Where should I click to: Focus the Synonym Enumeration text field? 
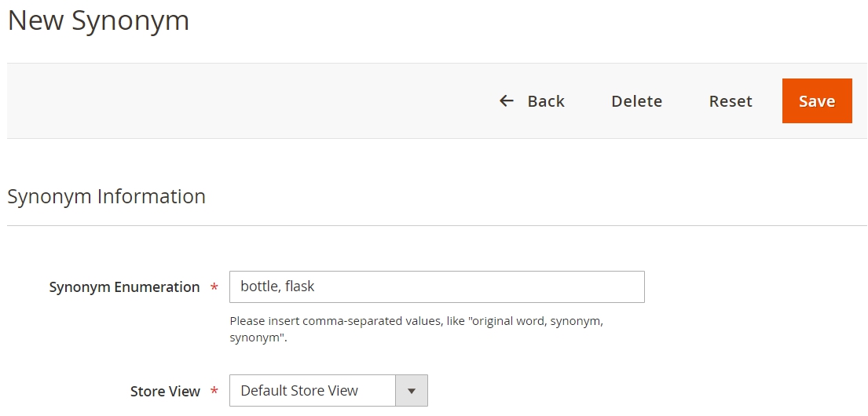437,286
